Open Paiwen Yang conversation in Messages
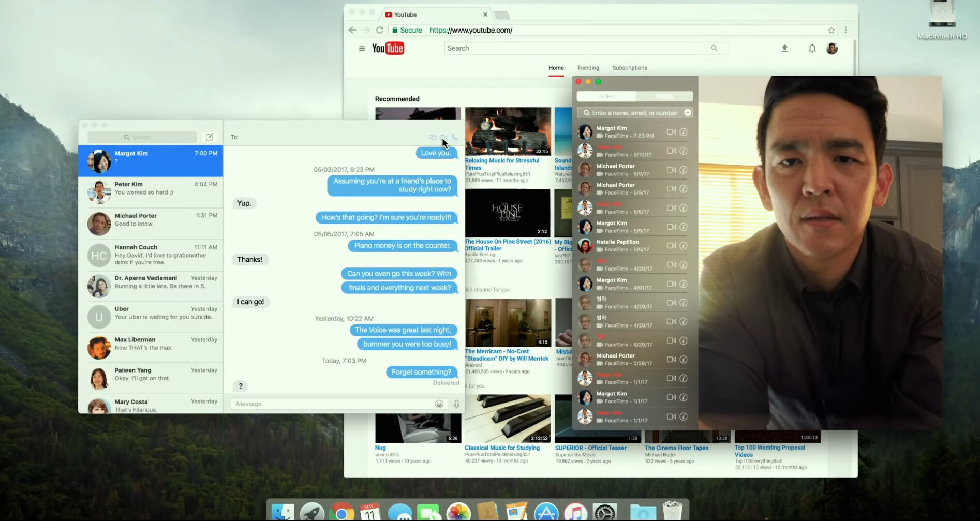 coord(151,378)
